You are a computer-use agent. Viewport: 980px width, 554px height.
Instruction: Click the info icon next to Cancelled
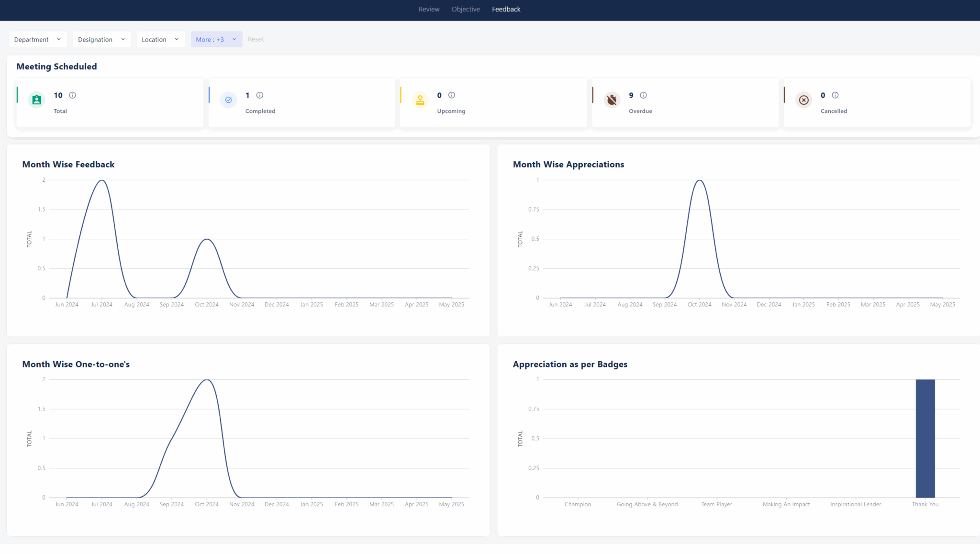[x=835, y=95]
